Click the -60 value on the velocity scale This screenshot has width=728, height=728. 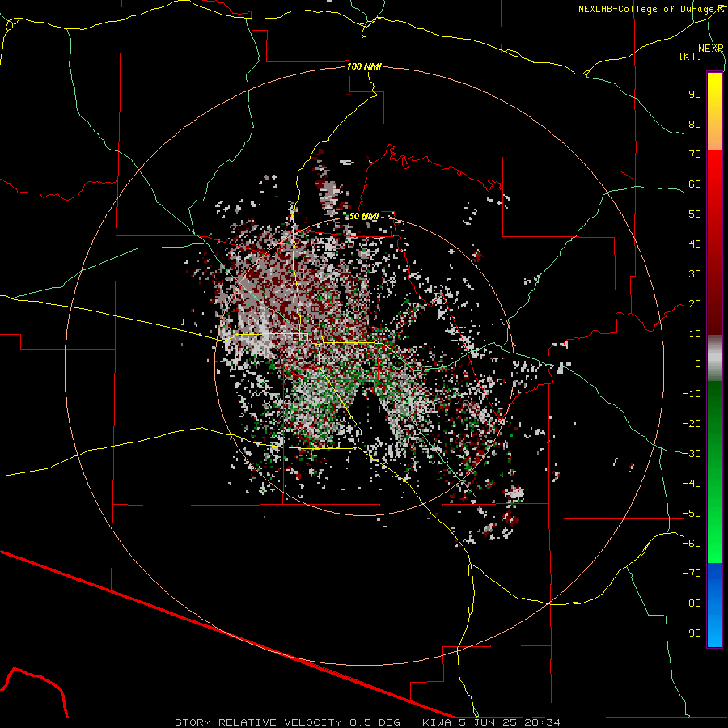click(x=692, y=544)
